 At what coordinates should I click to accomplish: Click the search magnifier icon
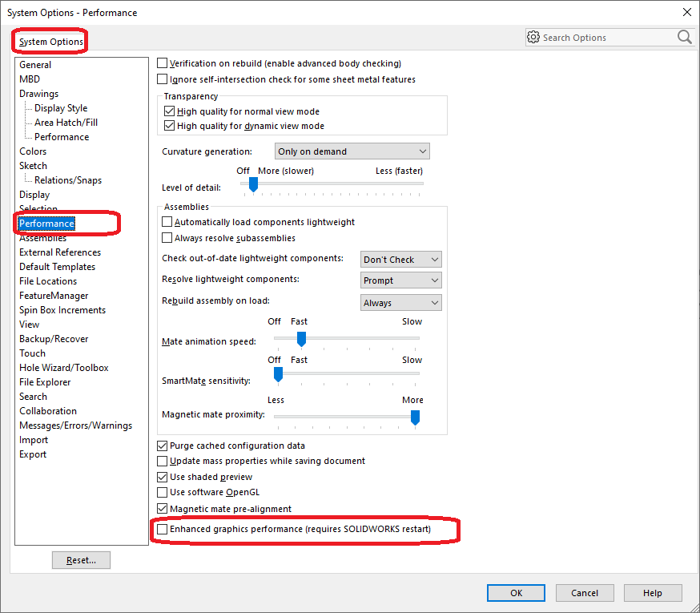point(684,37)
